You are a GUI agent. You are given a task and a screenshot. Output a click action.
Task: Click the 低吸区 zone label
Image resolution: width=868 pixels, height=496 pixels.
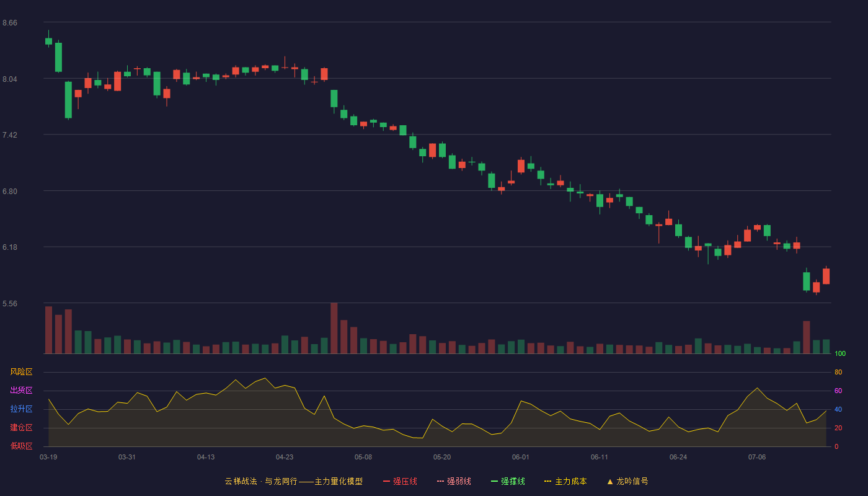21,446
